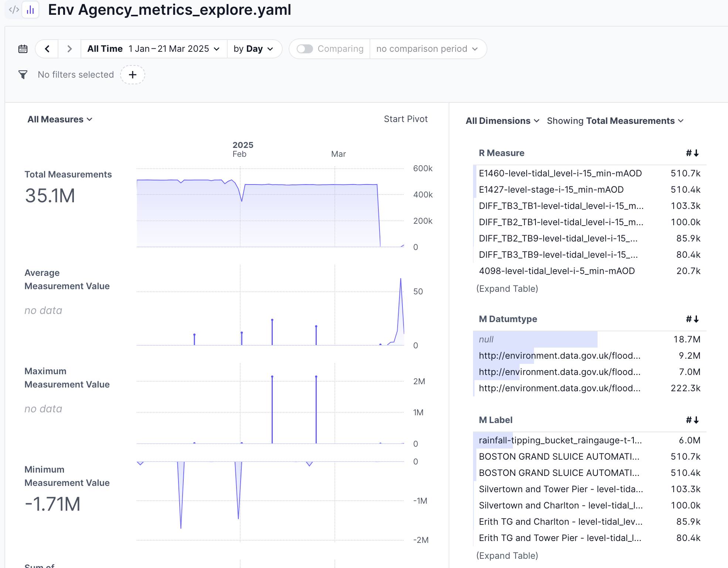The width and height of the screenshot is (728, 568).
Task: Add a filter with plus button
Action: click(133, 75)
